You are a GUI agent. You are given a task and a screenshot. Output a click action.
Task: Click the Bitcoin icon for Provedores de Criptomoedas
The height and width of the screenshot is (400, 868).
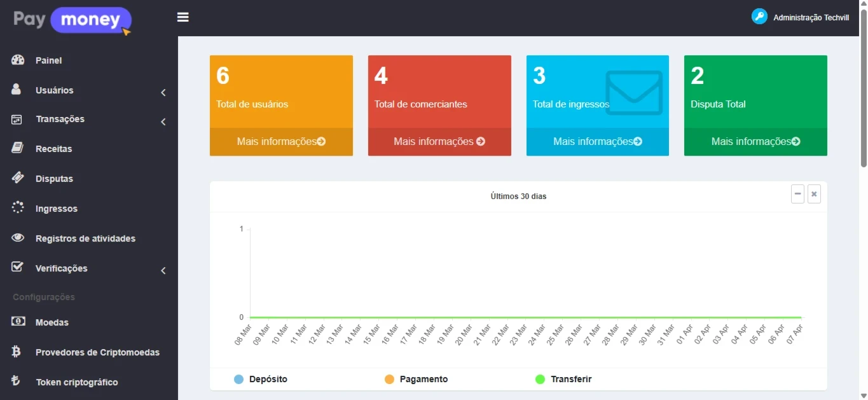click(x=17, y=352)
